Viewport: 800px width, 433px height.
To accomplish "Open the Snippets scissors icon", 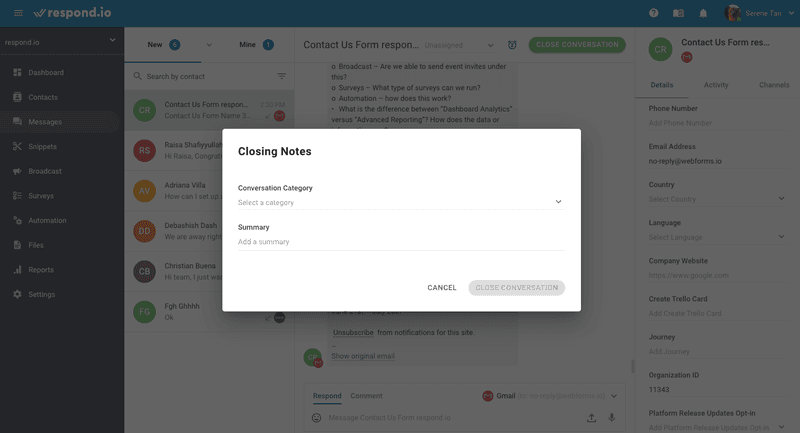I will (x=17, y=146).
